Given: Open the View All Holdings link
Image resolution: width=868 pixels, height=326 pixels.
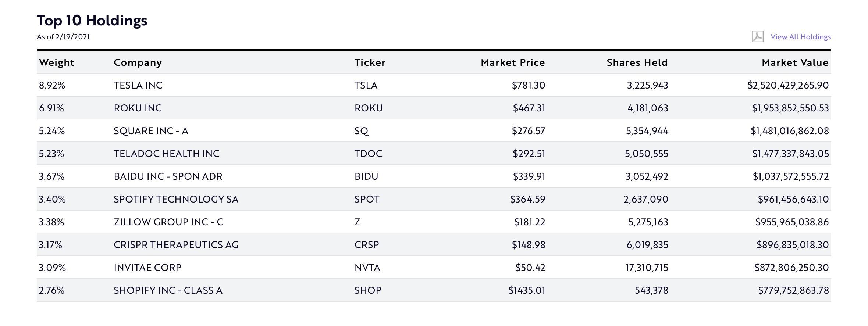Looking at the screenshot, I should point(801,37).
